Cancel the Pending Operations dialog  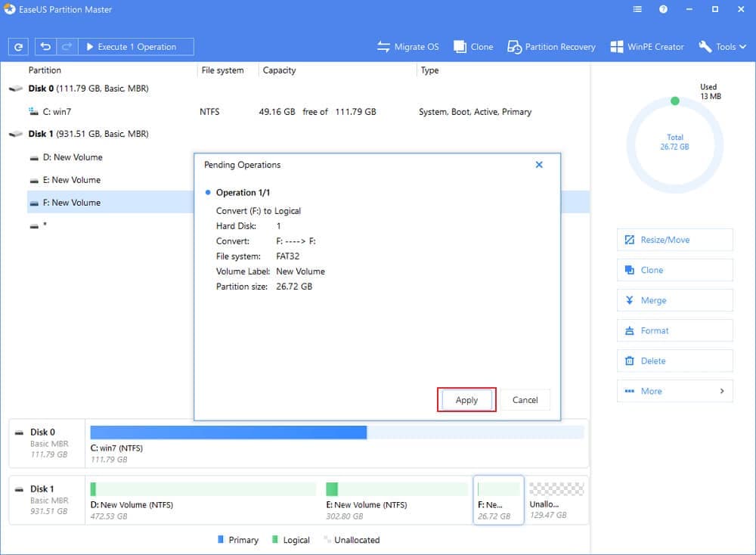click(525, 400)
